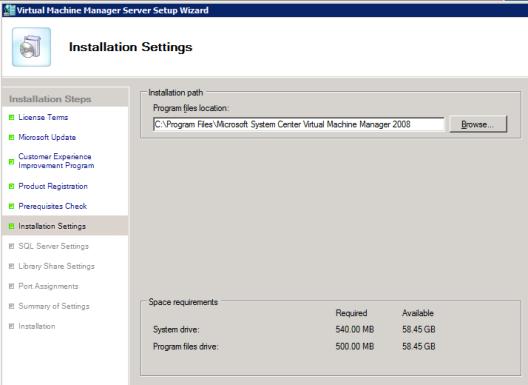This screenshot has height=385, width=528.
Task: Click the green marker beside Microsoft Update
Action: tap(11, 137)
